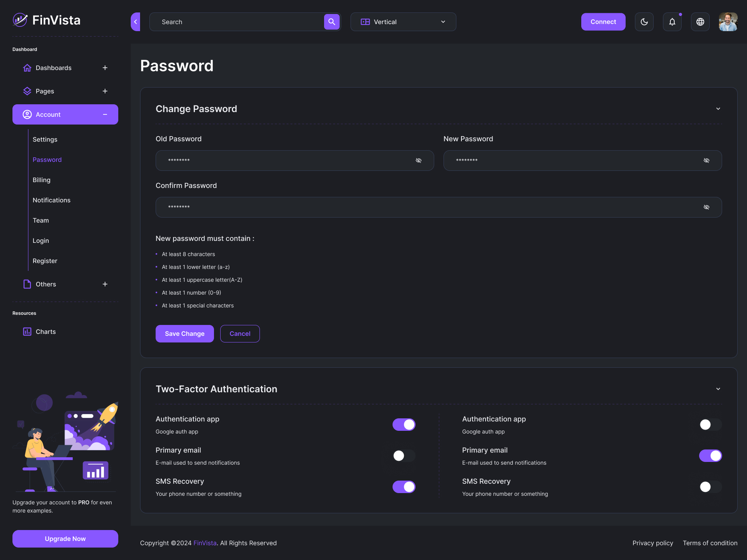The height and width of the screenshot is (560, 747).
Task: Open notifications via the bell icon
Action: tap(672, 22)
